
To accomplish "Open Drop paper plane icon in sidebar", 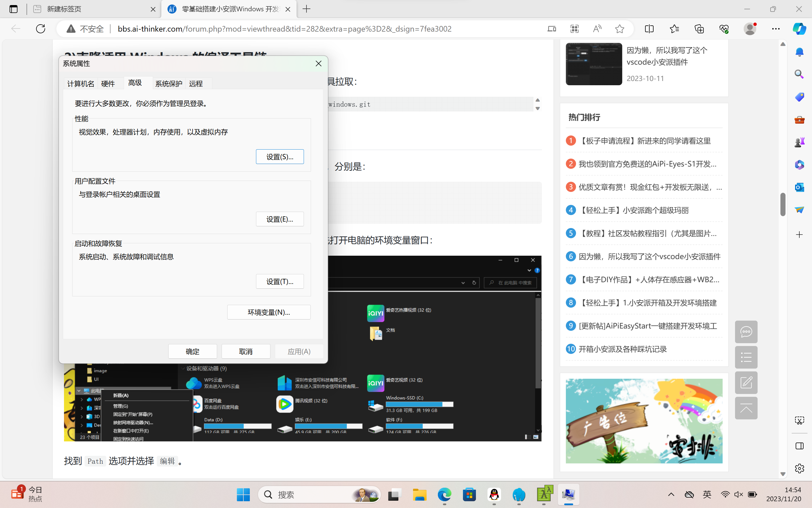I will pos(800,210).
